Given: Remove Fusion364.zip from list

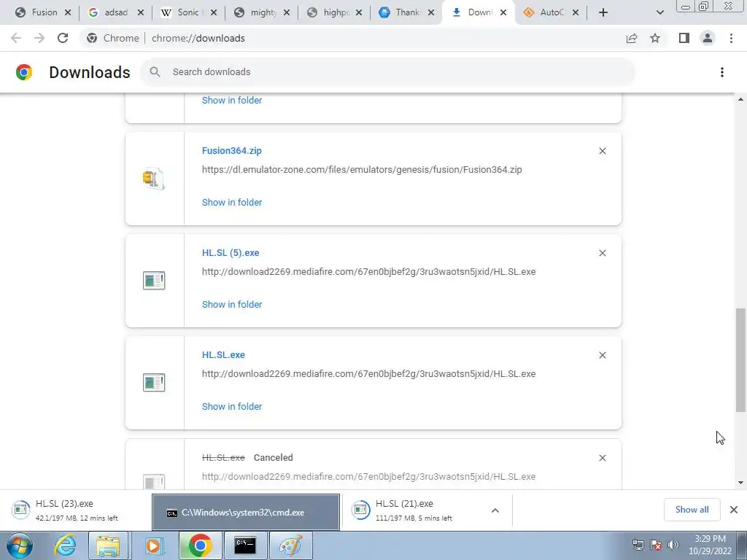Looking at the screenshot, I should [x=602, y=151].
